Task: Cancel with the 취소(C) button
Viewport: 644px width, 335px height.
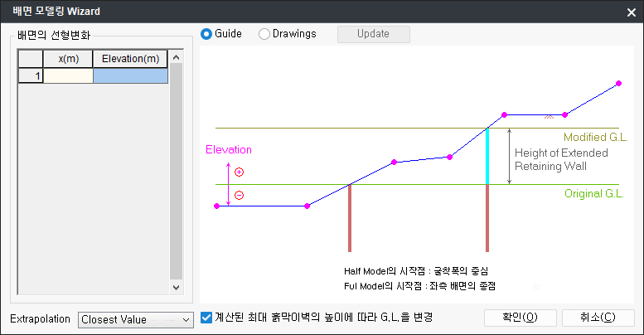Action: coord(598,318)
